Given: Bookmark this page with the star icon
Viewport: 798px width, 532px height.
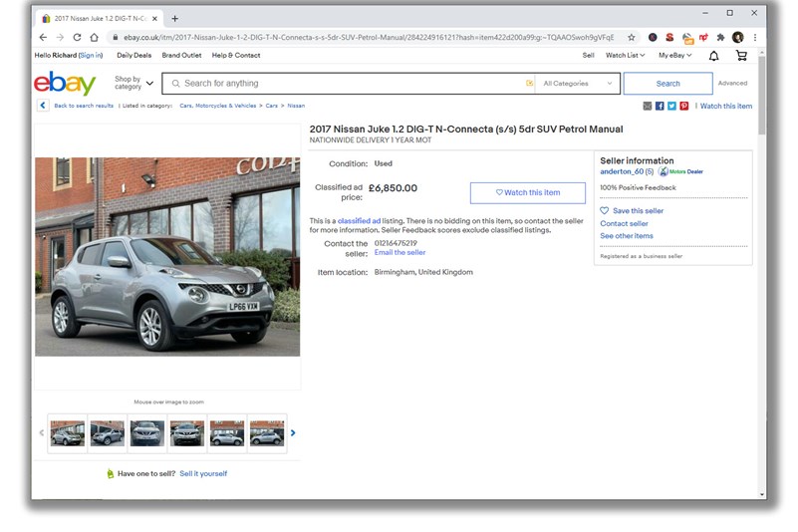Looking at the screenshot, I should click(631, 37).
